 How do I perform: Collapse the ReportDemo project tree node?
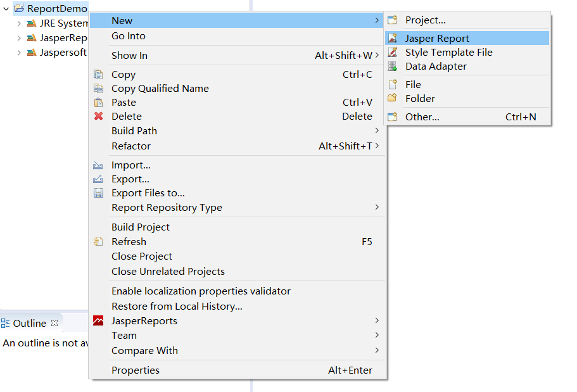(6, 9)
